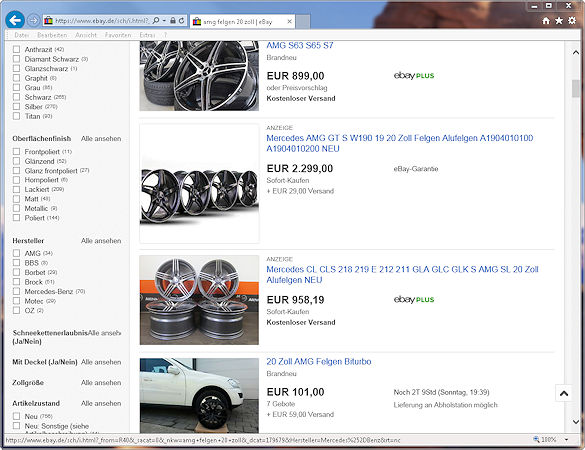Tick the Poliert finish checkbox
The height and width of the screenshot is (450, 585).
(x=16, y=218)
